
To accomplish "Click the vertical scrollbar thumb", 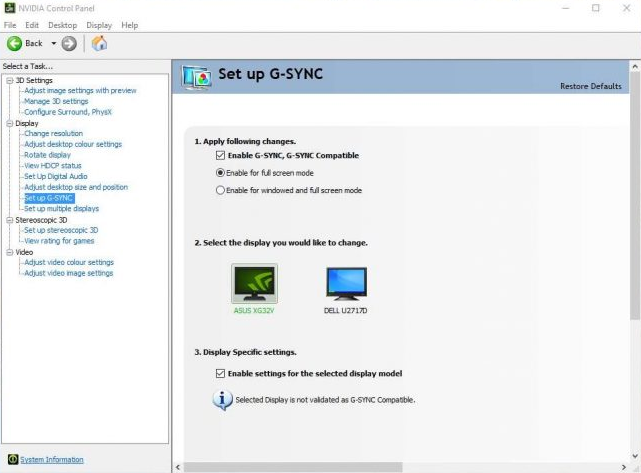I will (x=635, y=195).
